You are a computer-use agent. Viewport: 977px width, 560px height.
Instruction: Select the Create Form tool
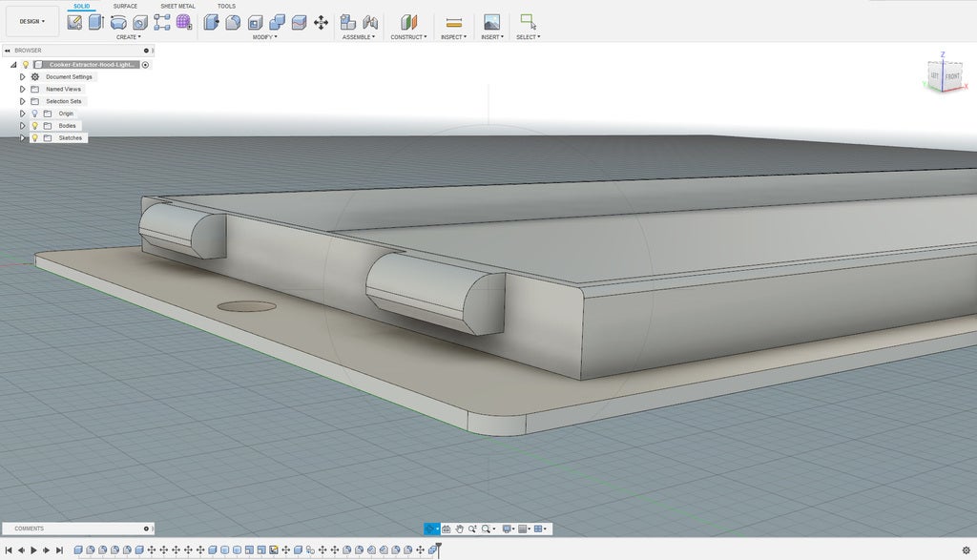click(x=183, y=22)
